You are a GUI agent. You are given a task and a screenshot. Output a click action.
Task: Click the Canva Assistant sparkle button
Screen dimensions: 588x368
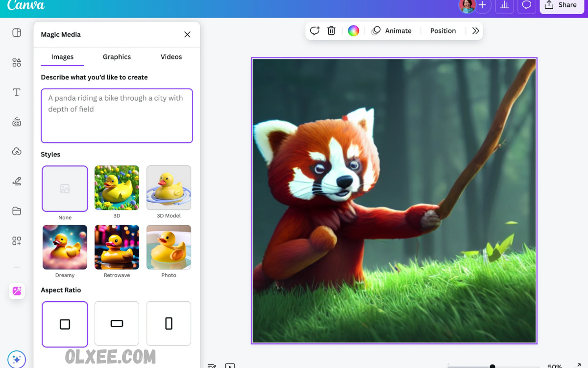17,359
